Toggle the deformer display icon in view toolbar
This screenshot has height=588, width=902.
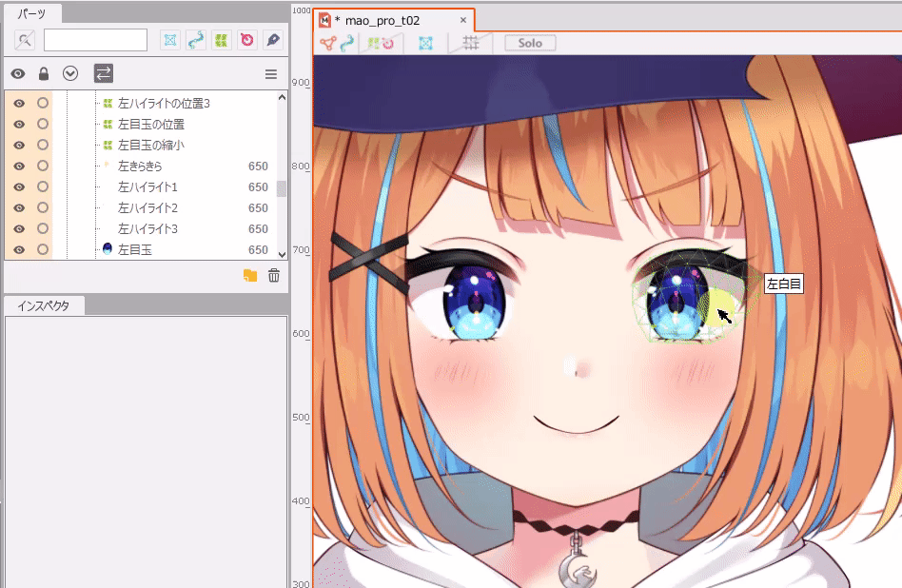click(x=381, y=43)
